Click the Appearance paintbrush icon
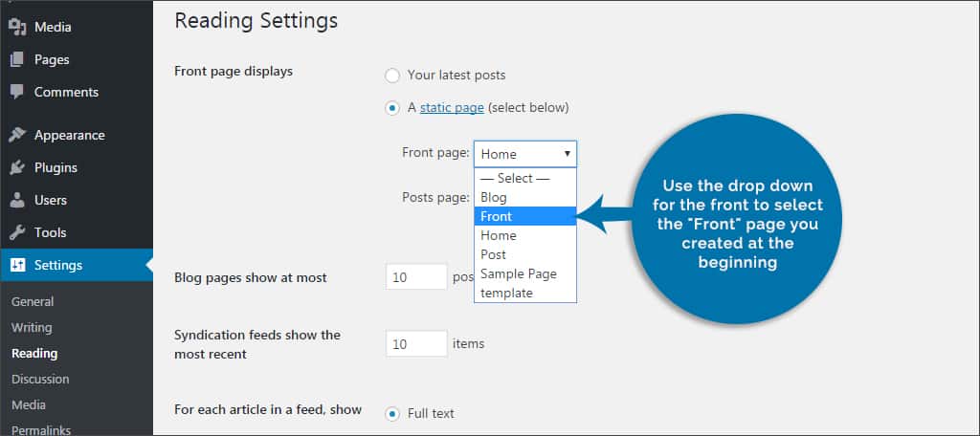This screenshot has height=436, width=980. pos(17,135)
